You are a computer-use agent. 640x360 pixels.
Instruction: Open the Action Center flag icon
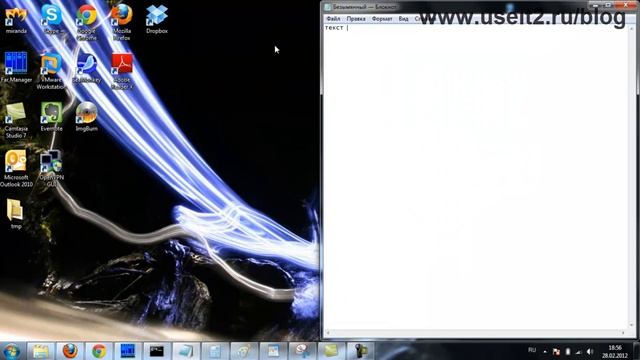click(x=556, y=351)
